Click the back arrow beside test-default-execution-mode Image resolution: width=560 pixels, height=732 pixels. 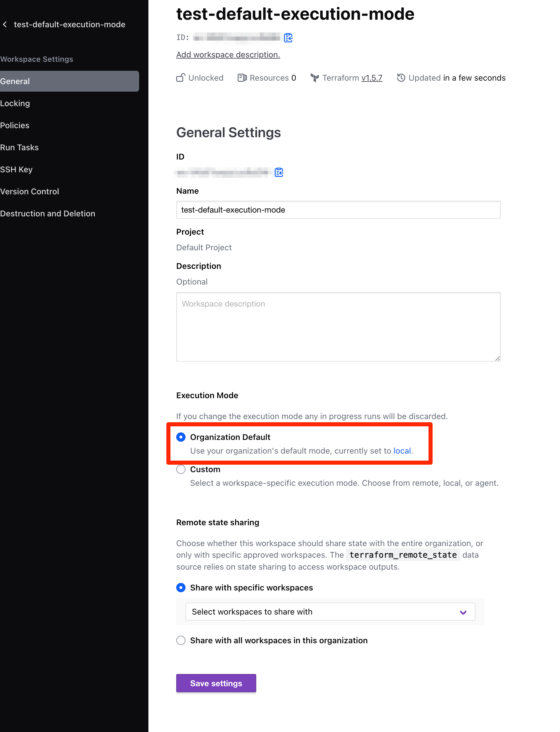(5, 24)
